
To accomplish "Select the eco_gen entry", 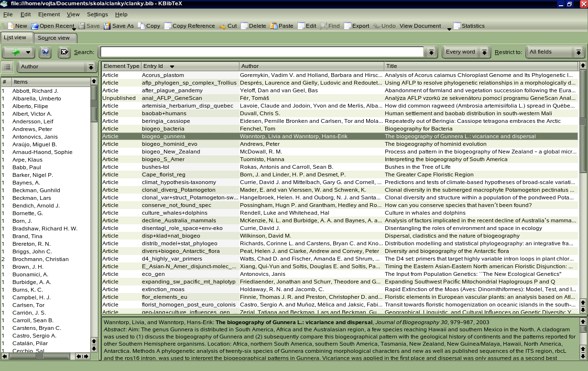I will [x=340, y=274].
